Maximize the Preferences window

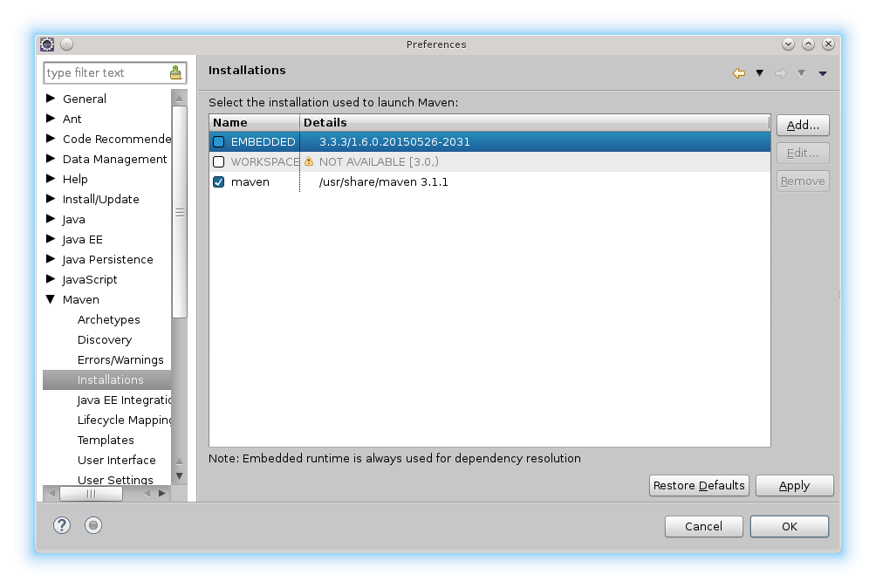pyautogui.click(x=809, y=44)
